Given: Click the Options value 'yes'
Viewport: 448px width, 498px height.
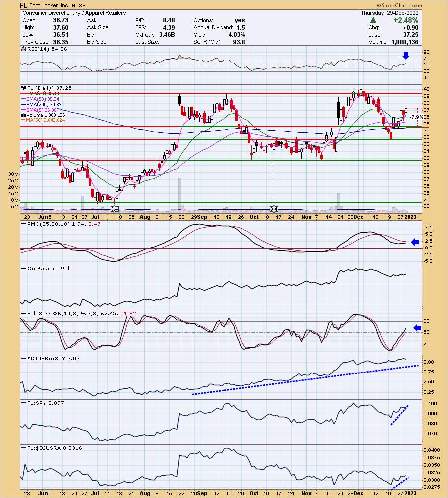Looking at the screenshot, I should click(x=240, y=20).
